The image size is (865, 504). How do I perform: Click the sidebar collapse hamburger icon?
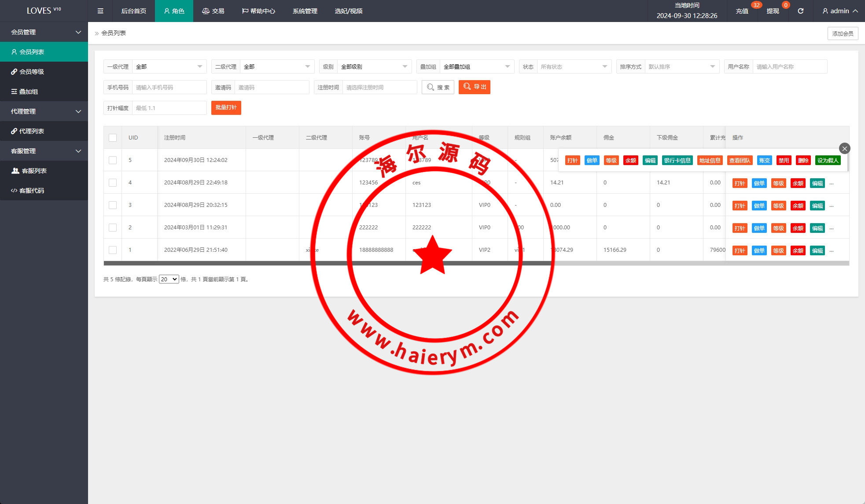point(100,11)
